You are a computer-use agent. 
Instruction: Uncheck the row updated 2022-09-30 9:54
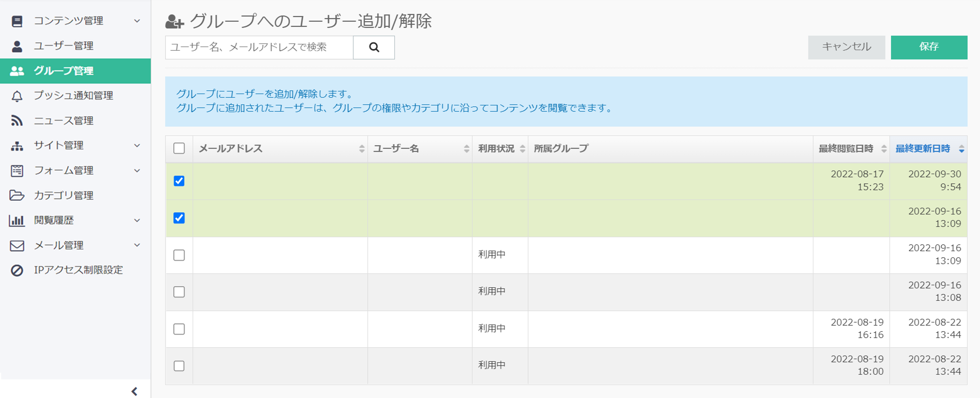179,181
